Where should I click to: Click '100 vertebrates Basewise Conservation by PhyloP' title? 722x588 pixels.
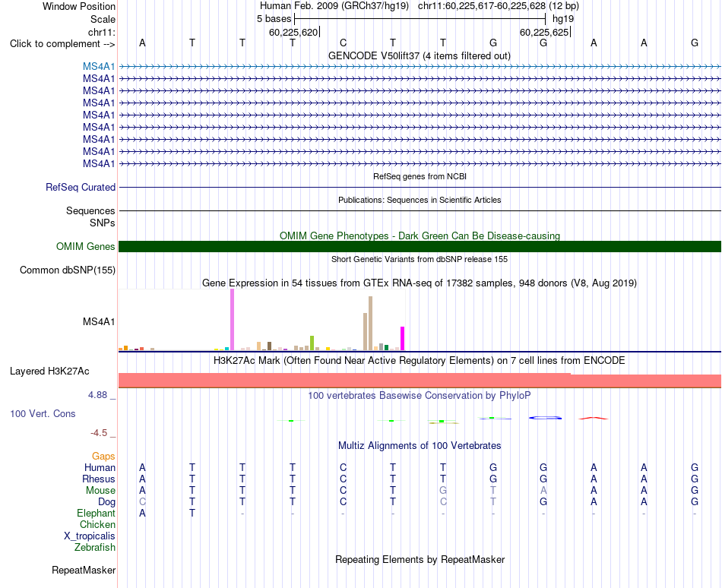point(420,395)
